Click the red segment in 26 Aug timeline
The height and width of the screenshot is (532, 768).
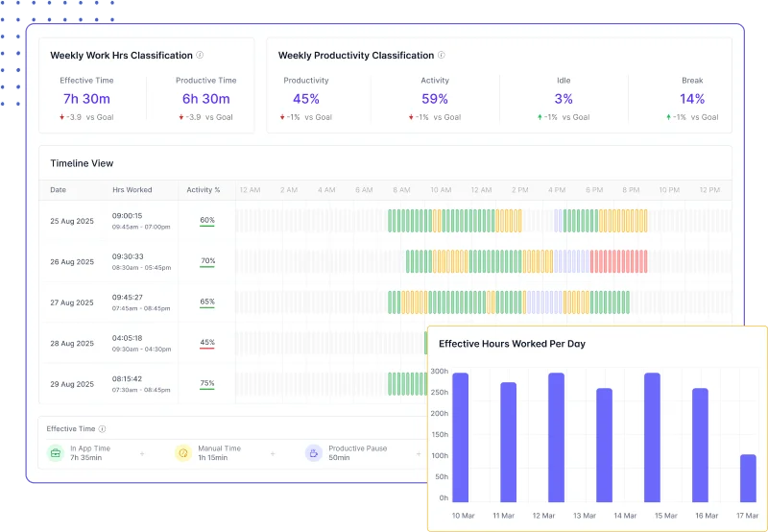pos(618,261)
